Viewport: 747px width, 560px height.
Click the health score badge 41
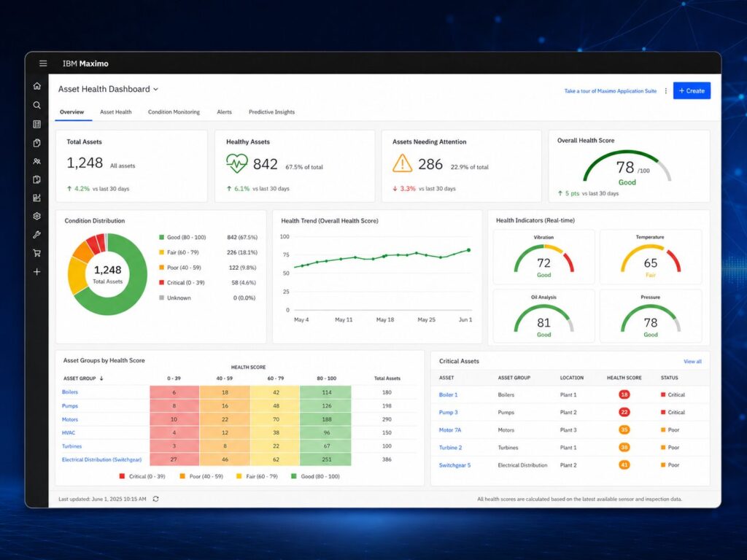click(x=624, y=465)
